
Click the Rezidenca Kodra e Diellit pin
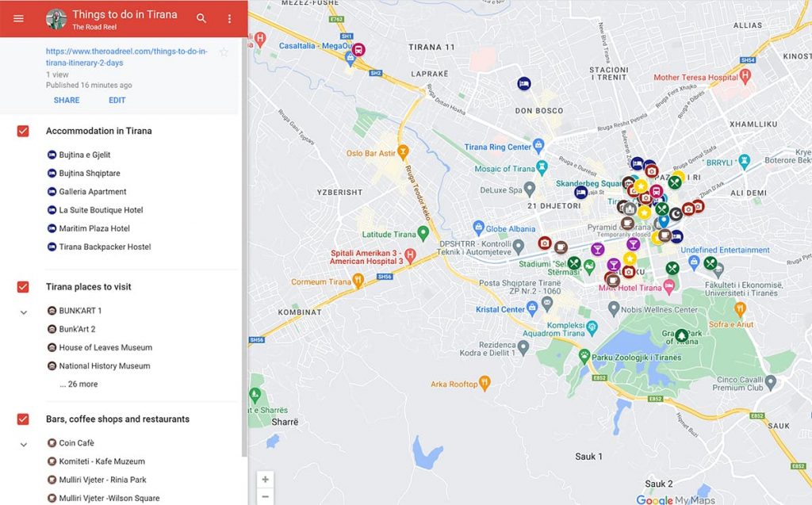coord(523,346)
